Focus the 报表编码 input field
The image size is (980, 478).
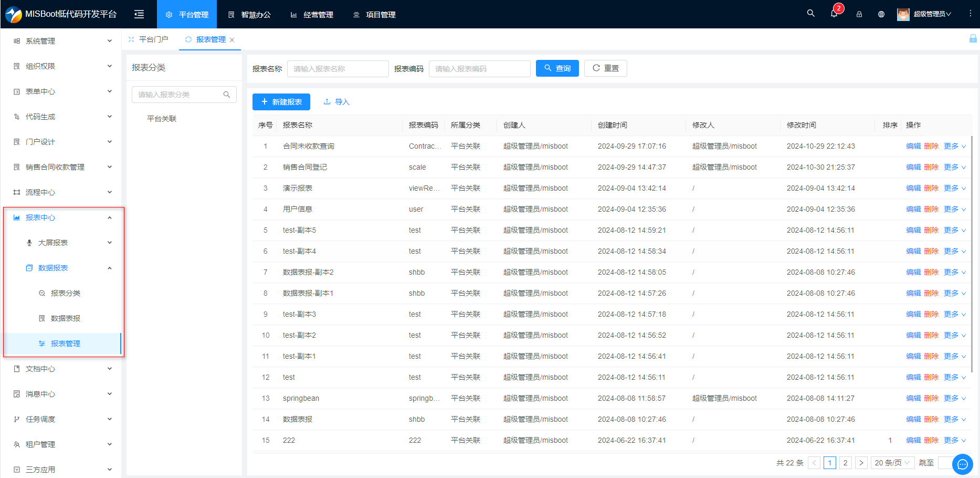[x=480, y=69]
